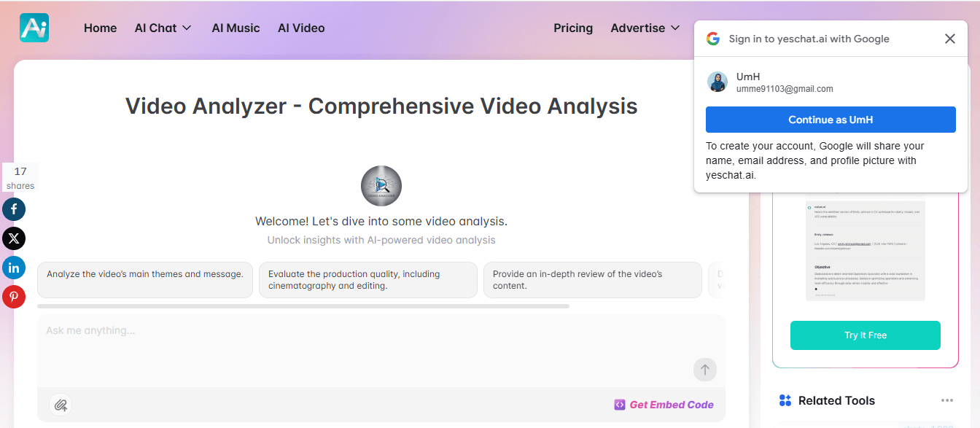The width and height of the screenshot is (980, 428).
Task: Expand the Advertise menu
Action: coord(645,28)
